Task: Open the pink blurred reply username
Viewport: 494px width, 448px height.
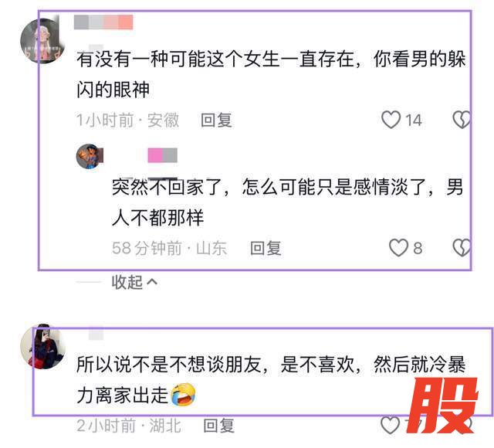Action: tap(163, 155)
